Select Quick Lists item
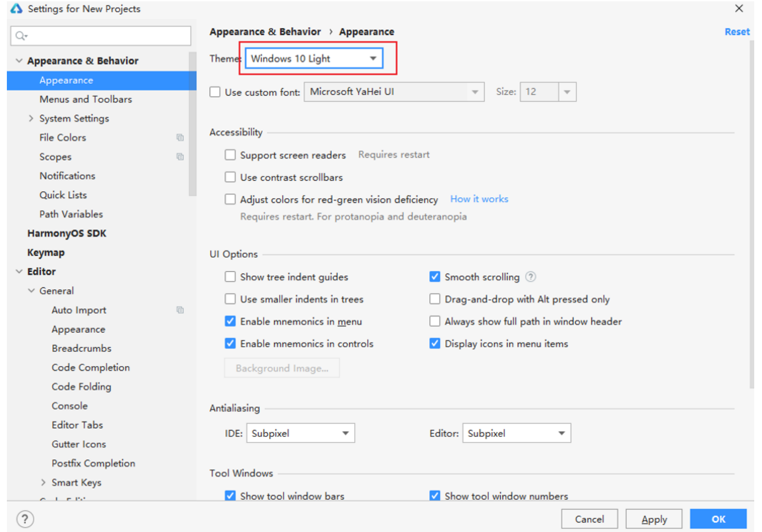 click(x=63, y=195)
